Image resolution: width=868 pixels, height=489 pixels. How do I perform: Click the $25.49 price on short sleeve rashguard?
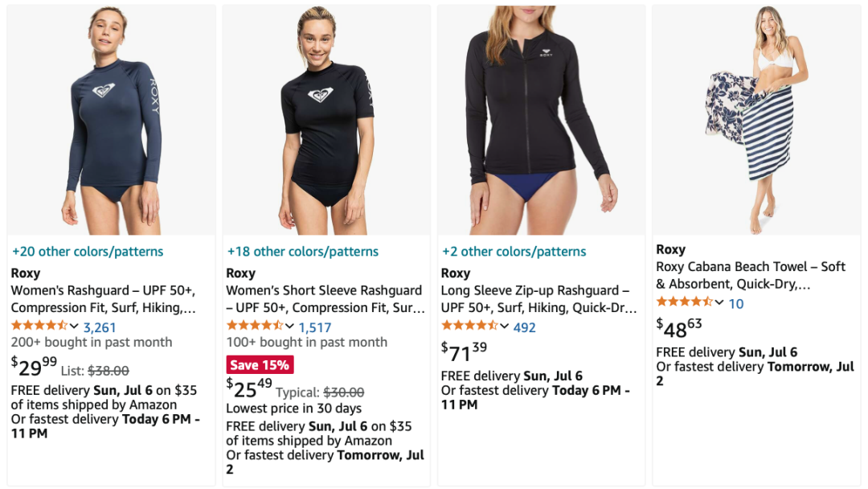(x=250, y=388)
